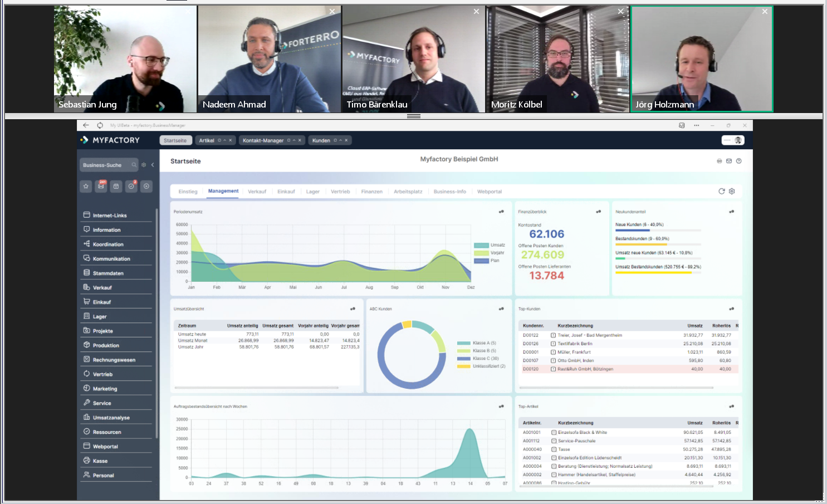Open Kommunikation in the sidebar

point(116,258)
